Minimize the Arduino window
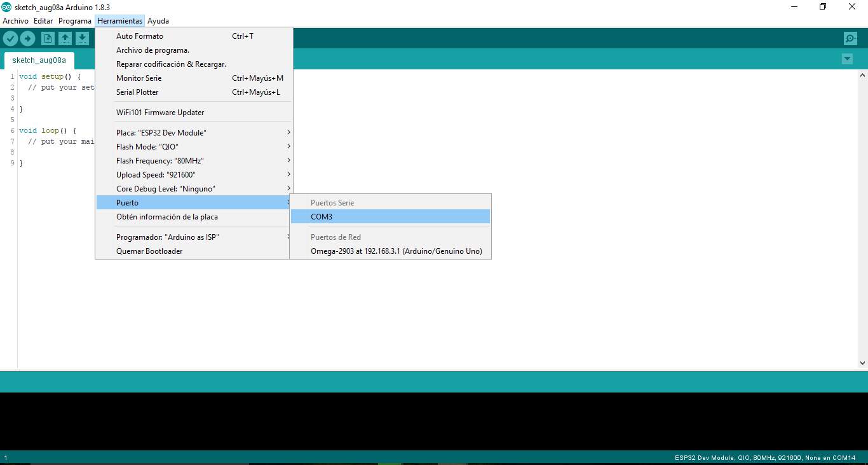Image resolution: width=868 pixels, height=465 pixels. 794,7
